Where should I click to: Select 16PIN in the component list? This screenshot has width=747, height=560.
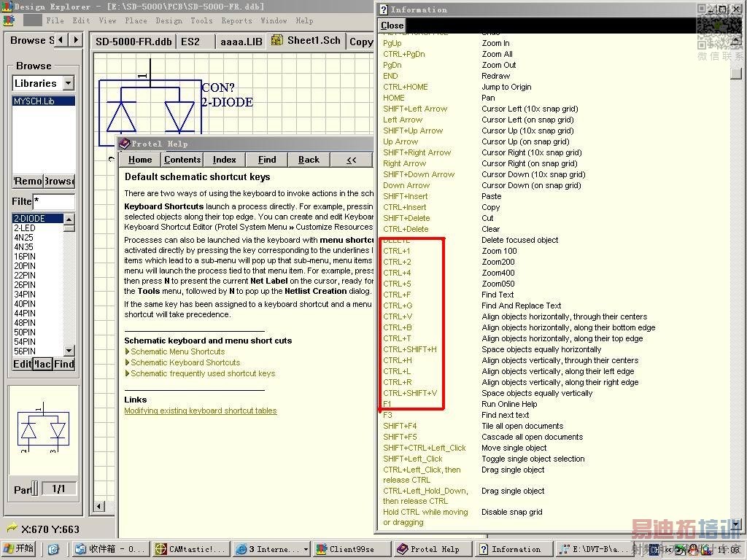38,257
